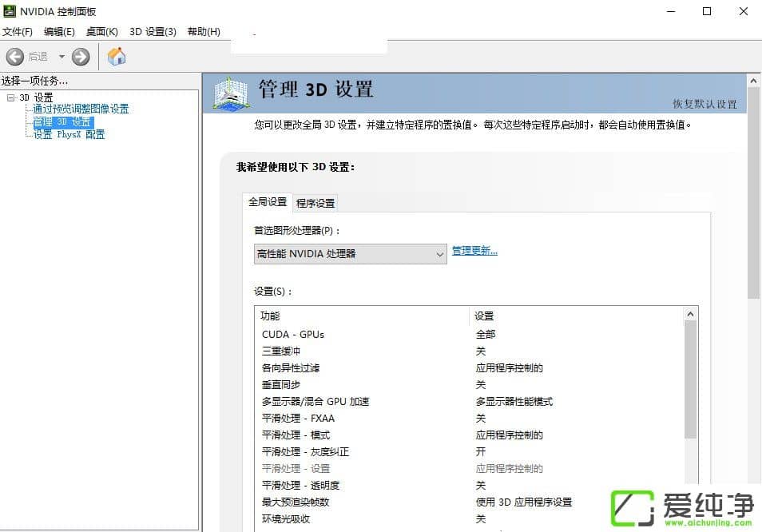Minimize the NVIDIA control panel window
Image resolution: width=762 pixels, height=532 pixels.
coord(671,11)
